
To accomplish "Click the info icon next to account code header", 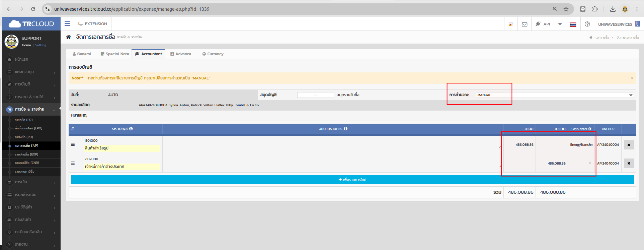I will click(x=131, y=129).
